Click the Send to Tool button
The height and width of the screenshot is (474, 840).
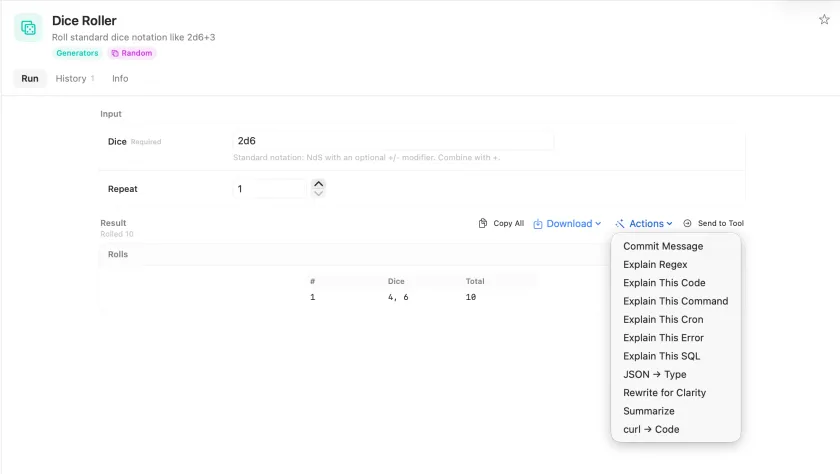tap(714, 223)
